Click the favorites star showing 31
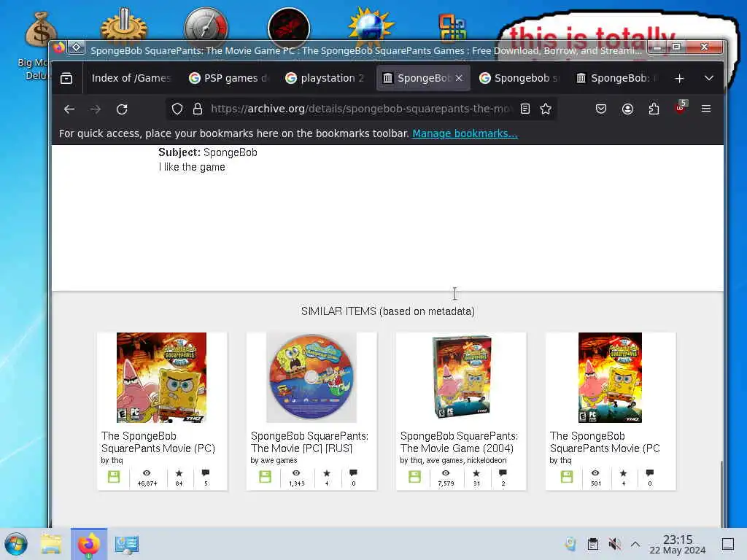This screenshot has width=747, height=560. point(476,472)
